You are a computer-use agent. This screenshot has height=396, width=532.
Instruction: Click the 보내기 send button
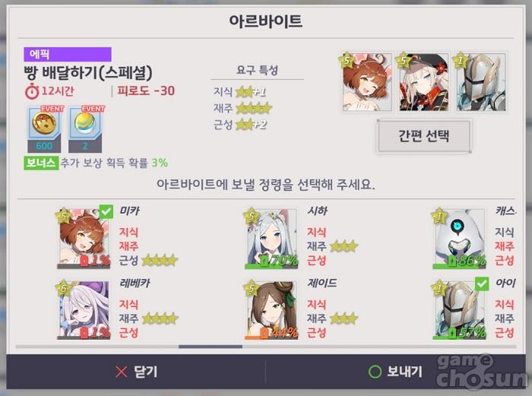tap(396, 372)
